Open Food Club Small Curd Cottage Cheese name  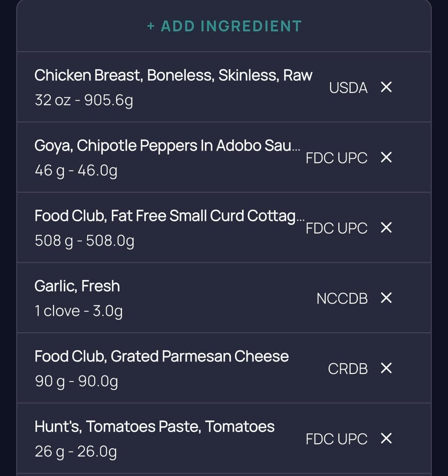169,216
